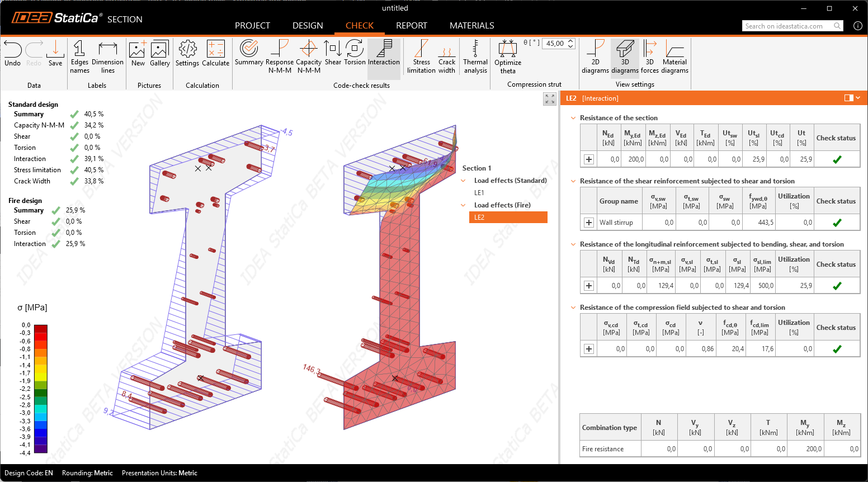Increase theta angle with up arrow
Screen dimensions: 868x482
pos(570,41)
